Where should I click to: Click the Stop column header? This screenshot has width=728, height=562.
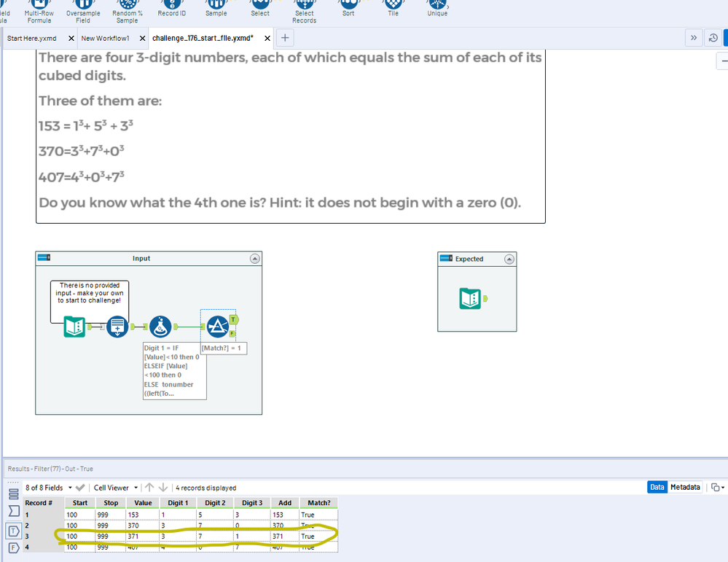[x=111, y=503]
